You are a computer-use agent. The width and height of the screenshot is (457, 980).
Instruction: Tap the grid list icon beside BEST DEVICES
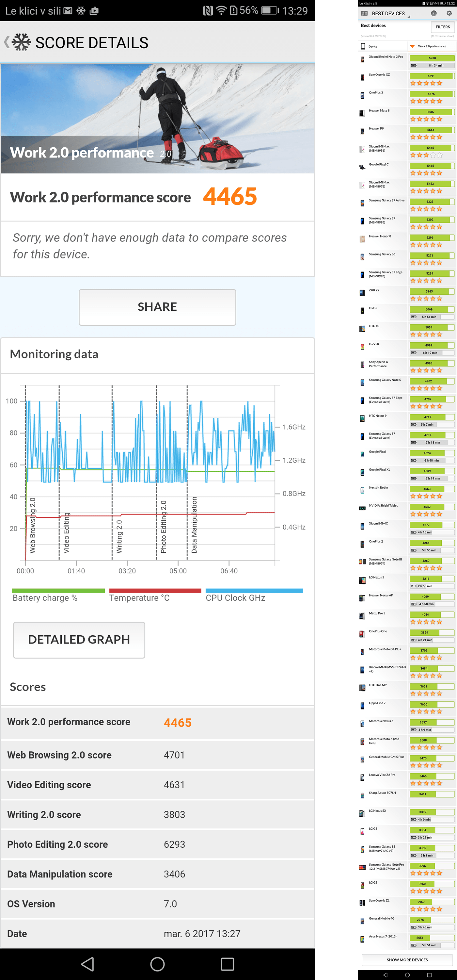coord(364,13)
